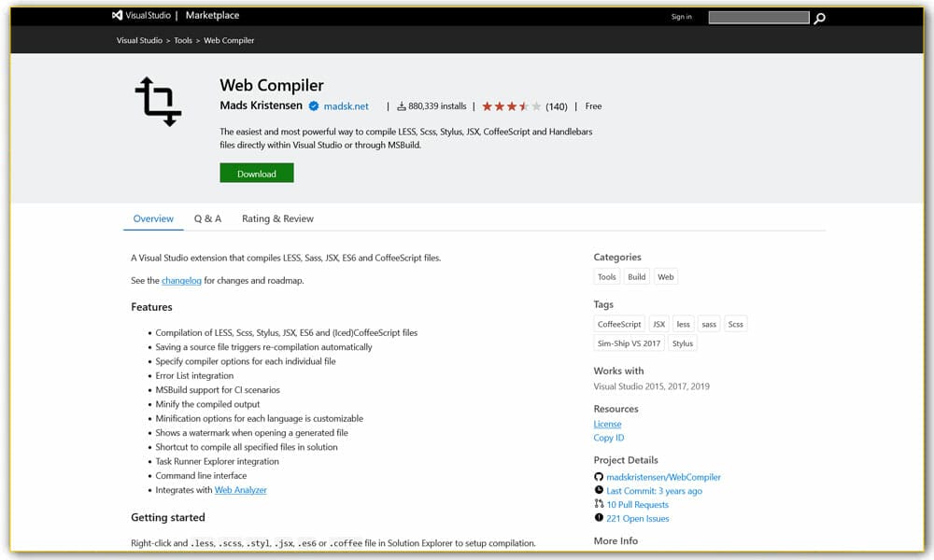Click the info icon beside 221 Open Issues
934x560 pixels.
coord(598,518)
